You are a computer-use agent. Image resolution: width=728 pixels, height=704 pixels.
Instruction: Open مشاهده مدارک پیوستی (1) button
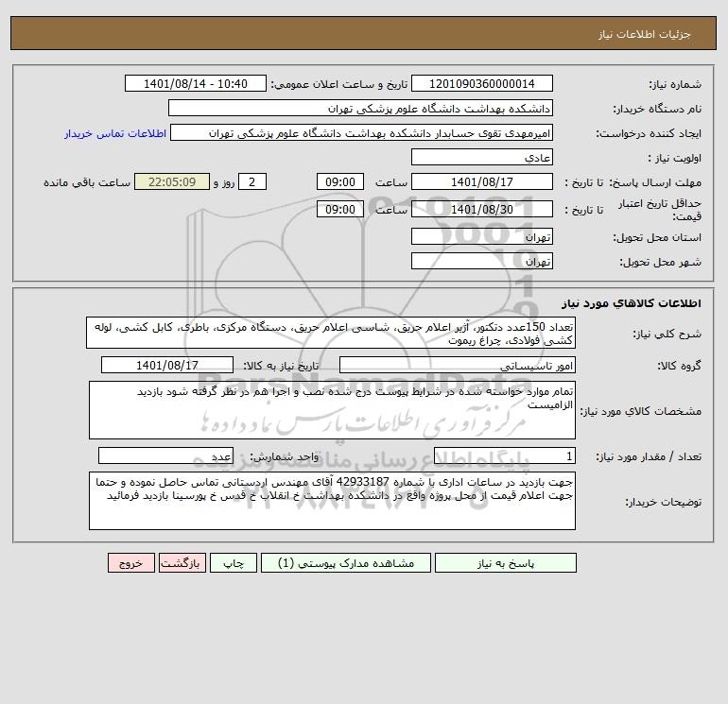click(x=346, y=563)
